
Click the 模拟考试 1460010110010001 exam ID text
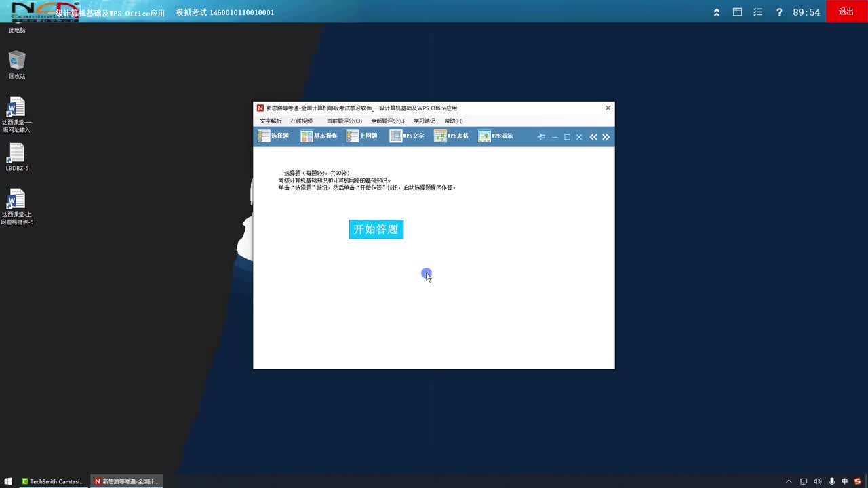tap(225, 12)
